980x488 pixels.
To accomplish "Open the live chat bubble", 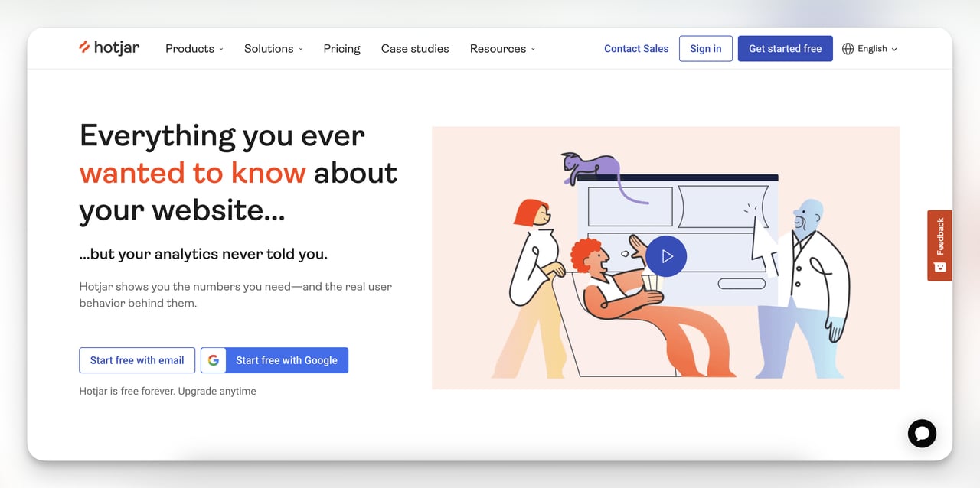I will click(922, 433).
